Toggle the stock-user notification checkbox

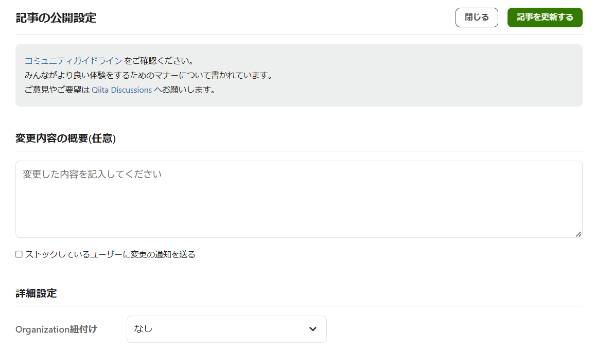click(x=19, y=254)
